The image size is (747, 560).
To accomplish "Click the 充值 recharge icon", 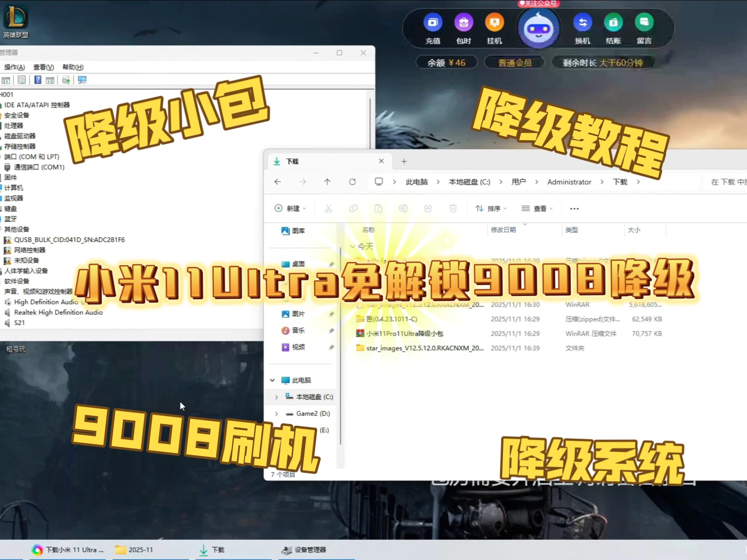I will point(433,23).
